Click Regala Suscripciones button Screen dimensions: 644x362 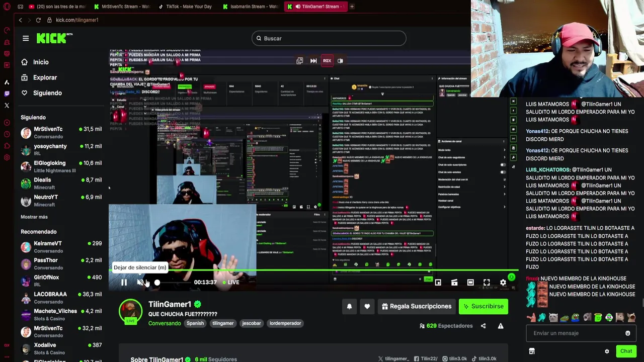tap(417, 306)
